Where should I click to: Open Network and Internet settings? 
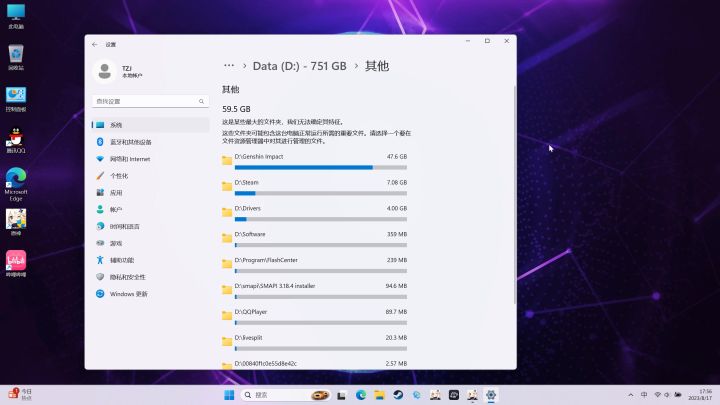point(150,159)
